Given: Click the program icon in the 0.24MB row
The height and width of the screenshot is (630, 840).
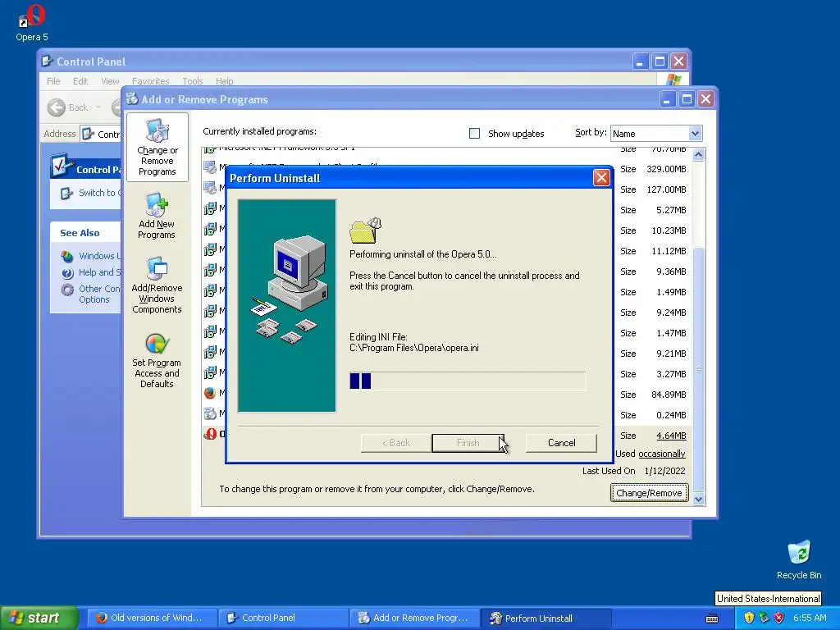Looking at the screenshot, I should click(x=210, y=413).
